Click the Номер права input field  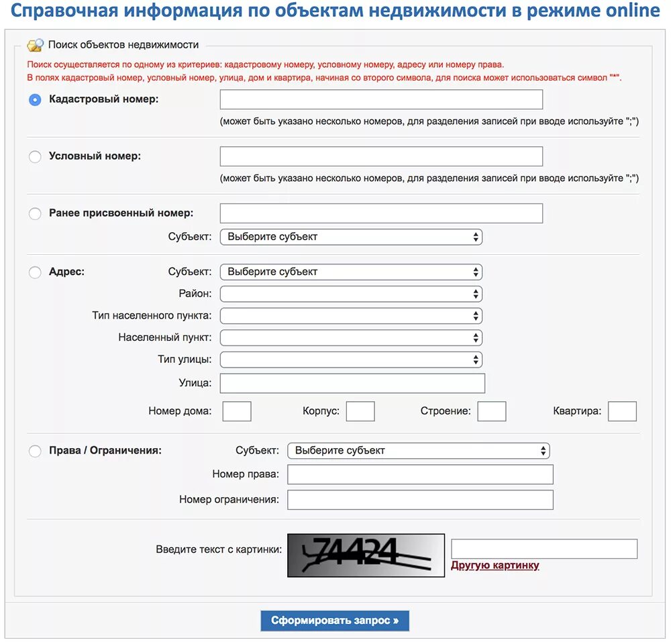pos(420,474)
